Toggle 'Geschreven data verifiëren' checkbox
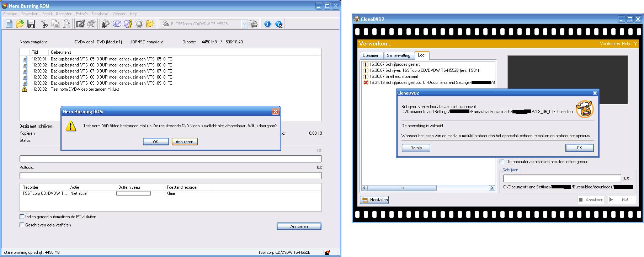Screen dimensions: 644x257 (22, 225)
